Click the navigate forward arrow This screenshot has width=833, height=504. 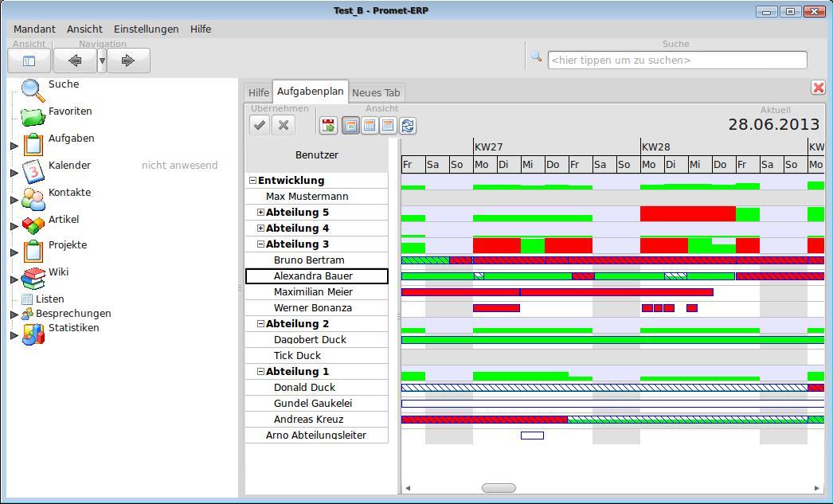pos(128,61)
